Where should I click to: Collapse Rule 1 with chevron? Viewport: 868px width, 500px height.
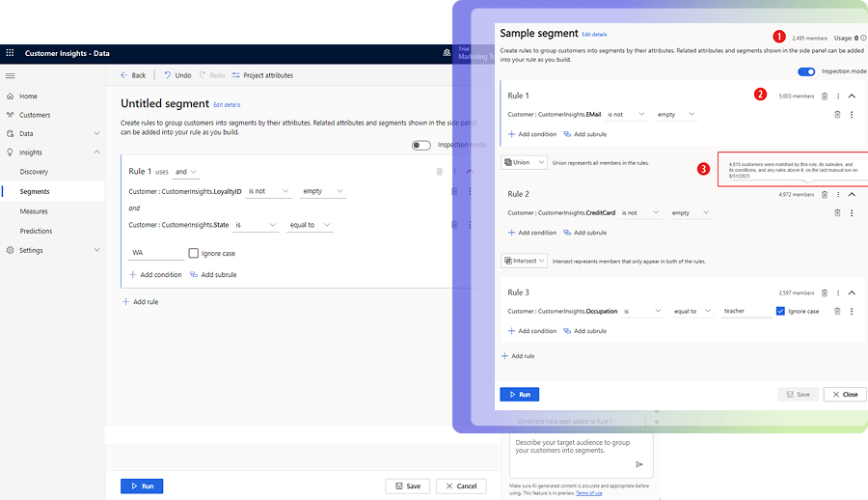[853, 97]
